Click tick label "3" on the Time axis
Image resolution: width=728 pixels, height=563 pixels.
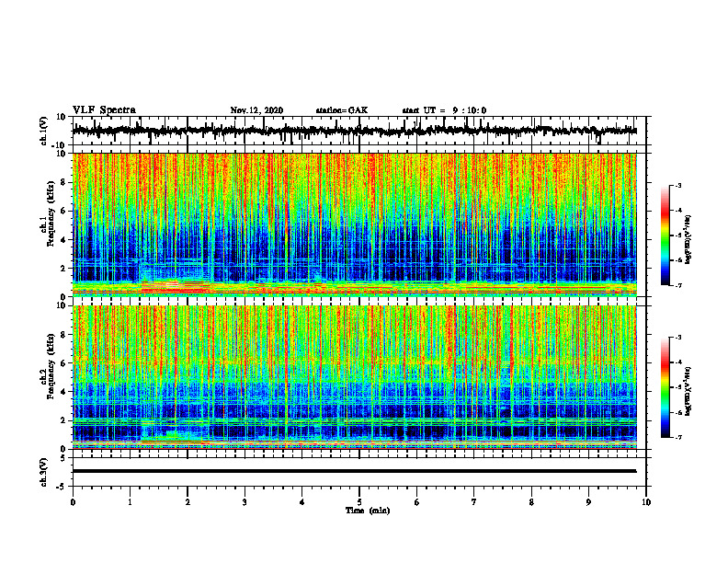tap(245, 502)
